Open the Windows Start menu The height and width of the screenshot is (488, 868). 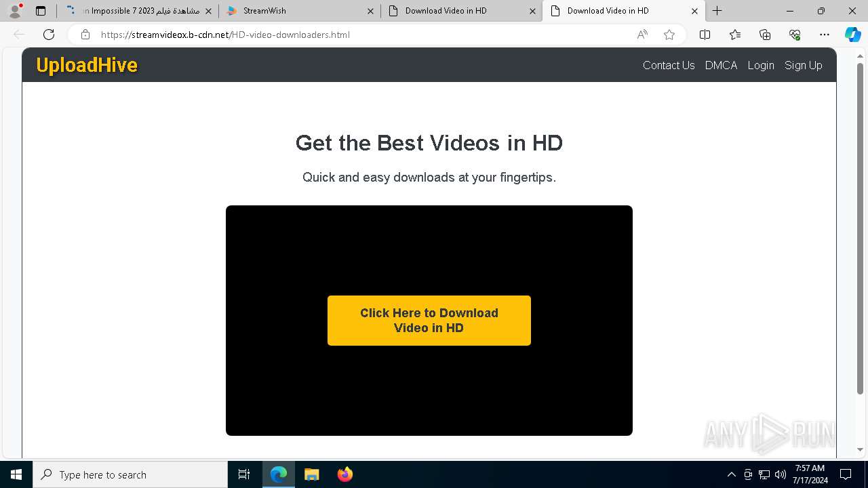[x=16, y=474]
